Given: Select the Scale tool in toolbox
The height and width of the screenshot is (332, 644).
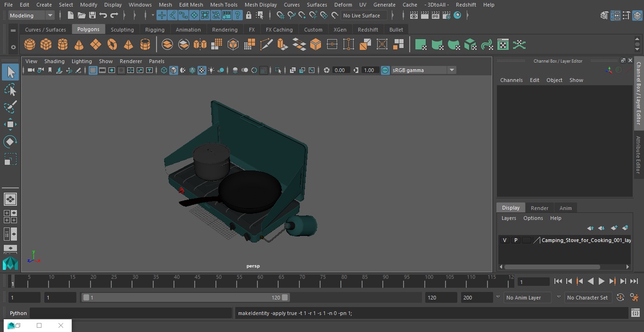Looking at the screenshot, I should tap(10, 159).
